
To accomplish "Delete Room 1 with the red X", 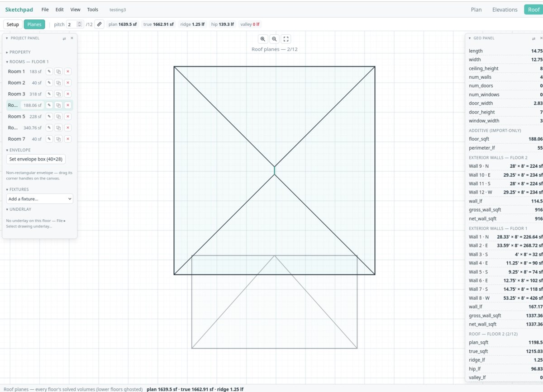I will point(67,71).
